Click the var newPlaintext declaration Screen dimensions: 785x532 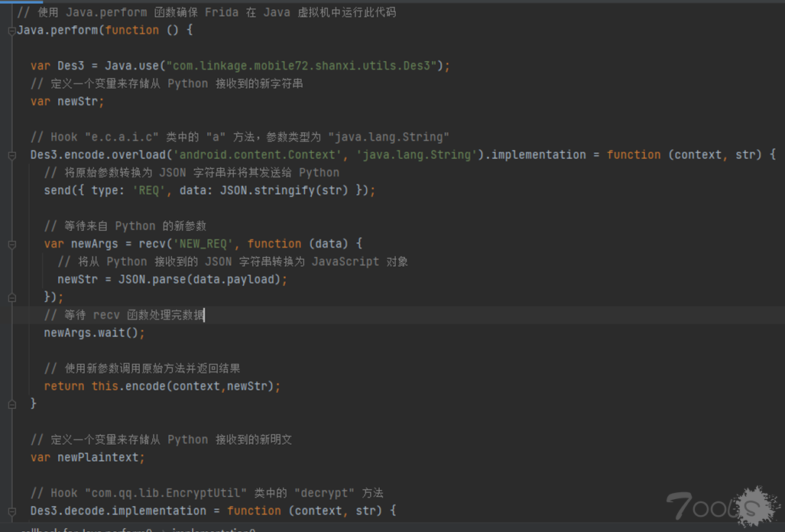coord(87,457)
